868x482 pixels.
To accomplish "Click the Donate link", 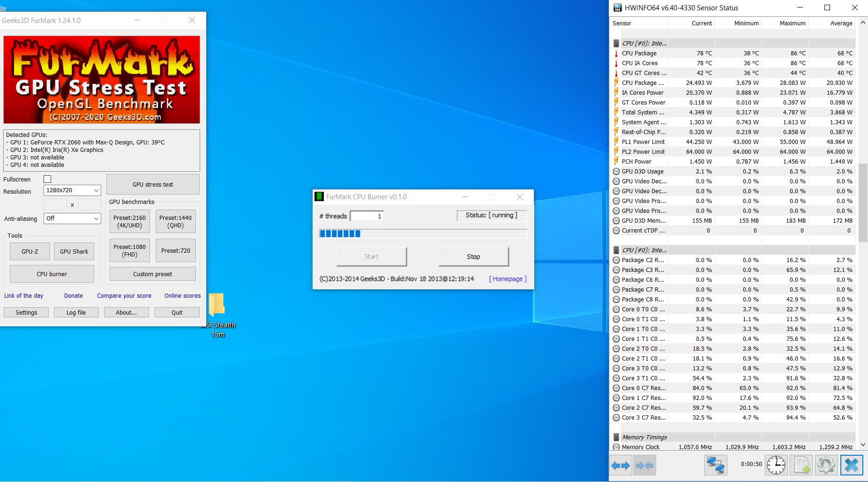I will click(74, 296).
